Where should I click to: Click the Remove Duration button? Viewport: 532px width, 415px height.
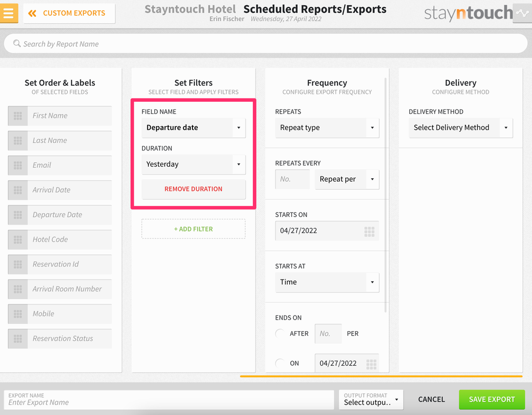(x=193, y=189)
